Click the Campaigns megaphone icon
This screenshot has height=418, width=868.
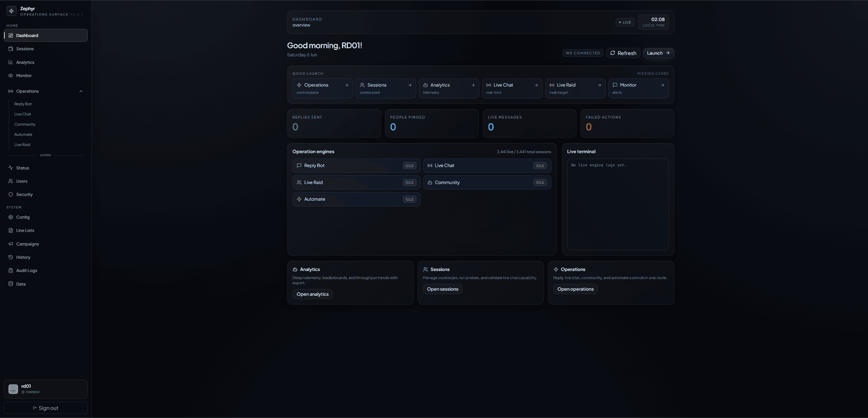pyautogui.click(x=11, y=244)
